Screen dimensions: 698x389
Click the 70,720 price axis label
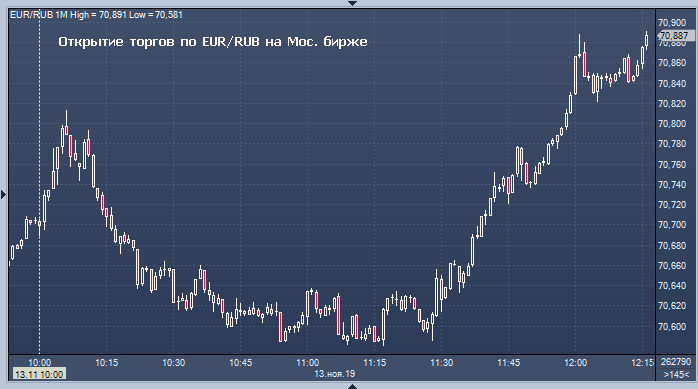pyautogui.click(x=672, y=205)
